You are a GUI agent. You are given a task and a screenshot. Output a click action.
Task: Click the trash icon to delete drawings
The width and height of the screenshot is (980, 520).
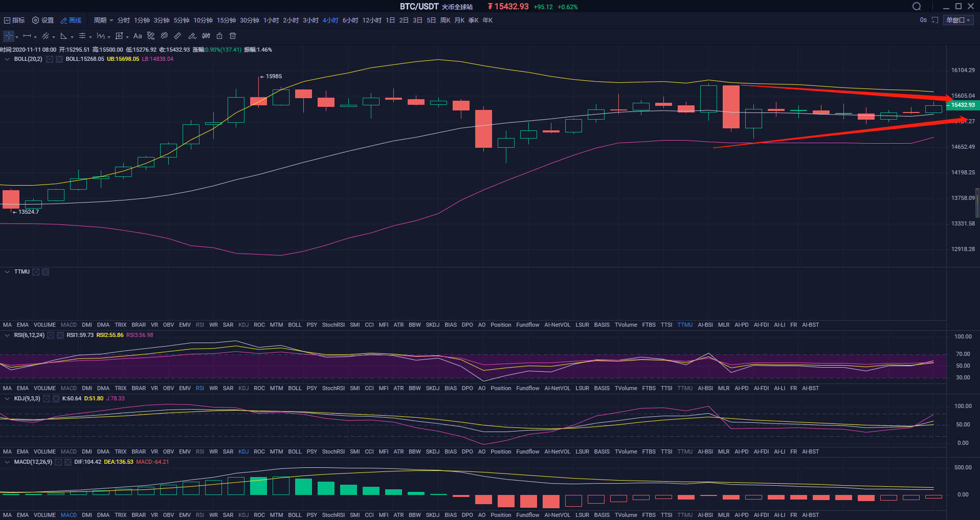pyautogui.click(x=233, y=36)
